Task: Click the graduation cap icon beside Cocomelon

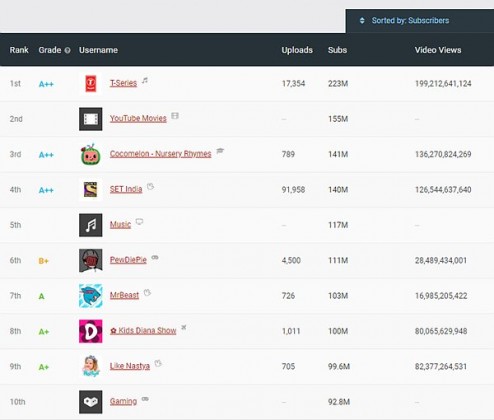Action: 220,151
